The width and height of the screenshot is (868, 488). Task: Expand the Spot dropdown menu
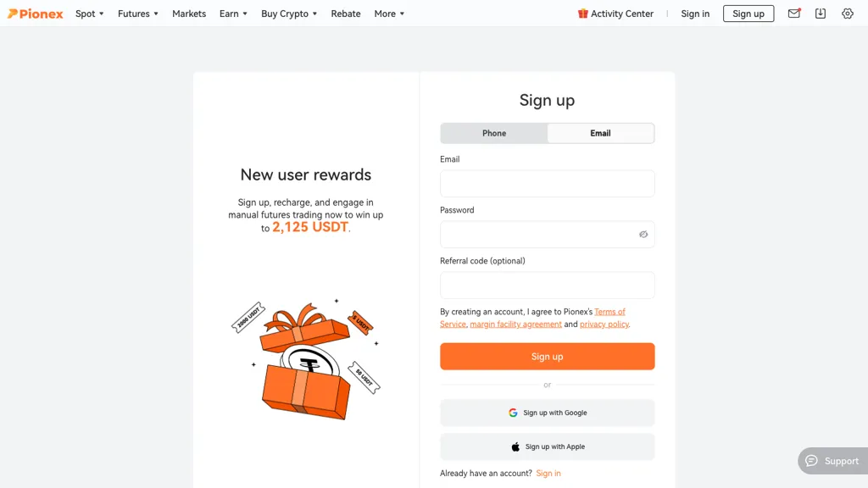(x=90, y=14)
